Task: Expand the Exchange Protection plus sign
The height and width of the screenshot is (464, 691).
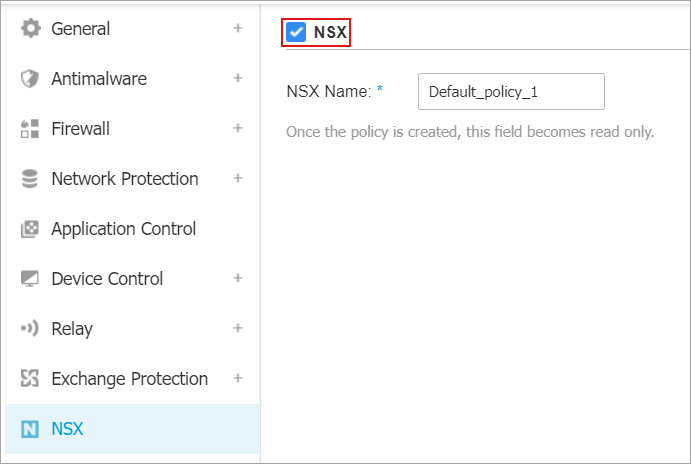Action: pyautogui.click(x=238, y=379)
